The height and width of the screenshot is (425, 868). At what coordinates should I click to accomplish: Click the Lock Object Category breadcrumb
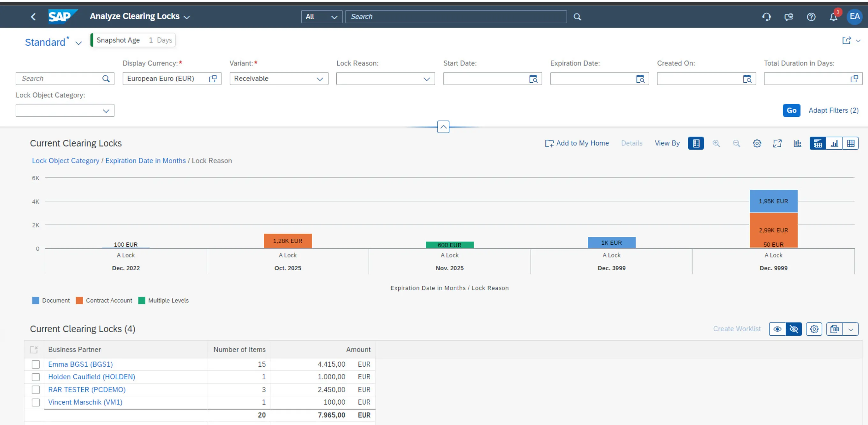pos(66,161)
